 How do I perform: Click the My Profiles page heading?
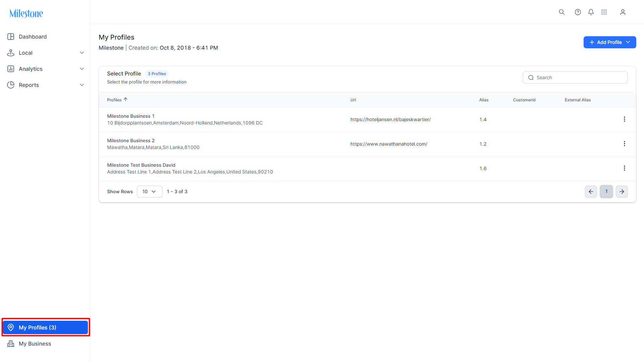116,37
